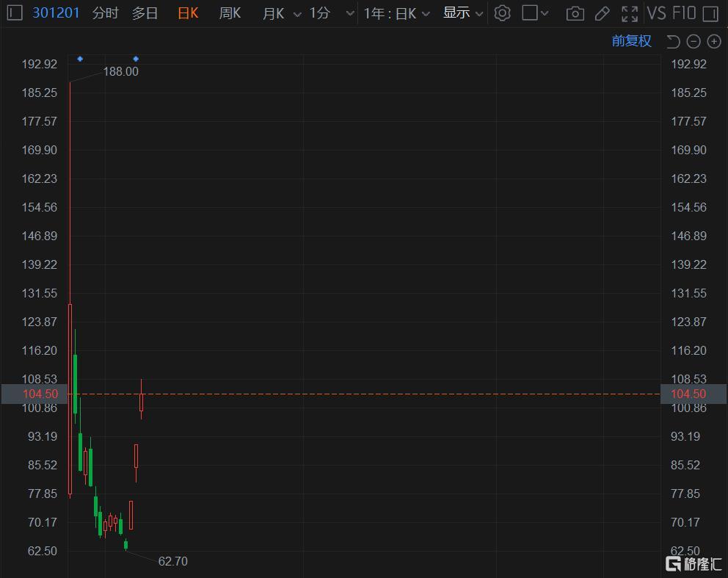Screen dimensions: 728x578
Task: Click the second blue diamond event marker
Action: [x=136, y=59]
